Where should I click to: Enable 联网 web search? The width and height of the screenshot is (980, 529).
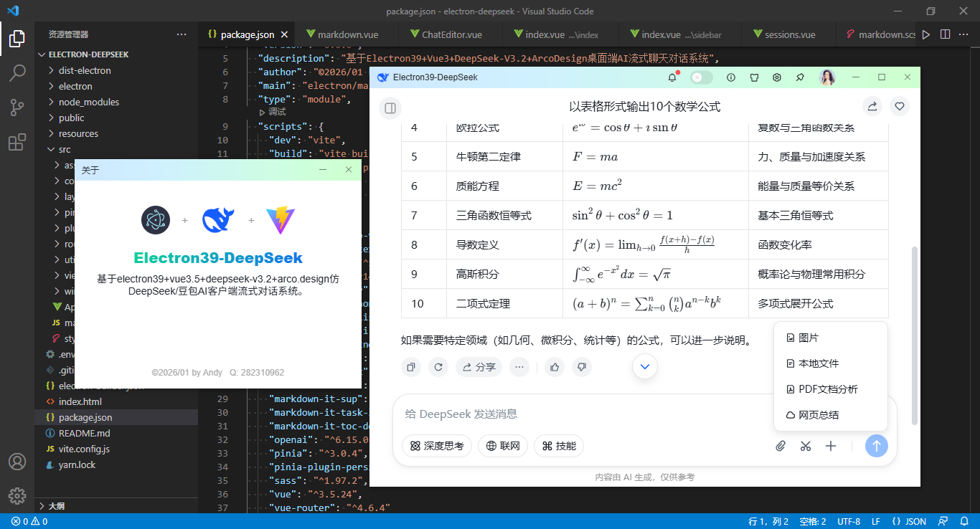503,446
